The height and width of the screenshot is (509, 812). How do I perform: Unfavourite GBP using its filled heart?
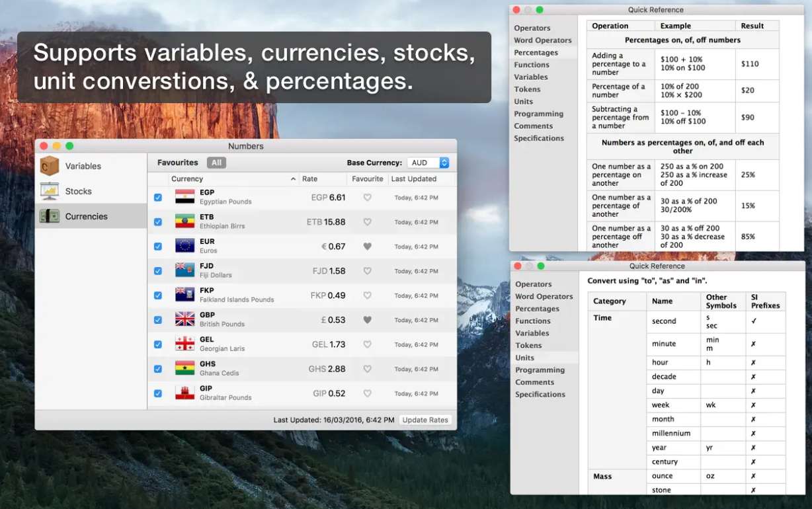point(368,320)
